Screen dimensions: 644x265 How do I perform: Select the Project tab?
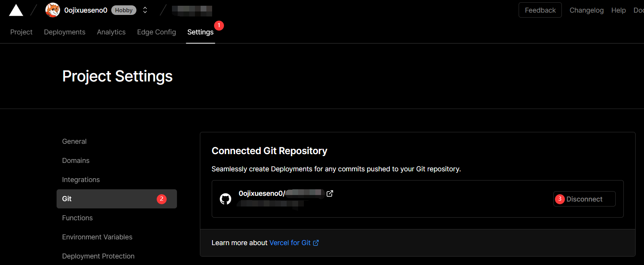21,32
